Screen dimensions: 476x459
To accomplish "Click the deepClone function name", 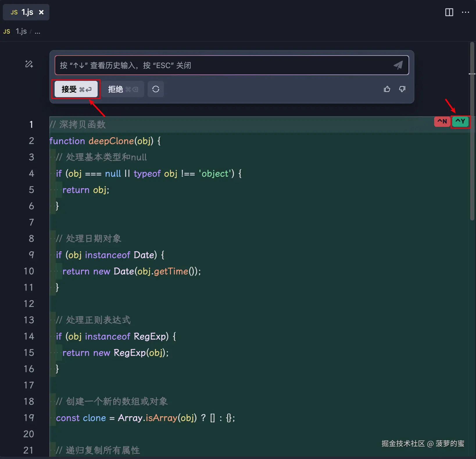I will point(111,141).
